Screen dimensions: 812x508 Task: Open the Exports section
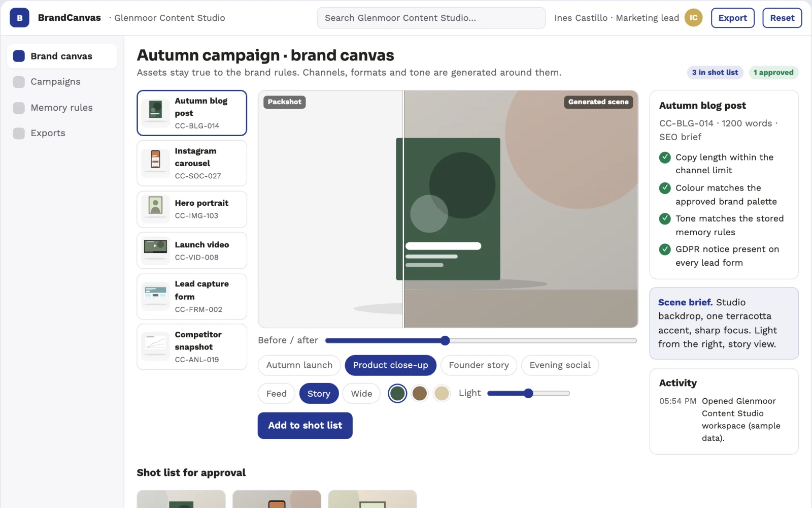(x=62, y=133)
